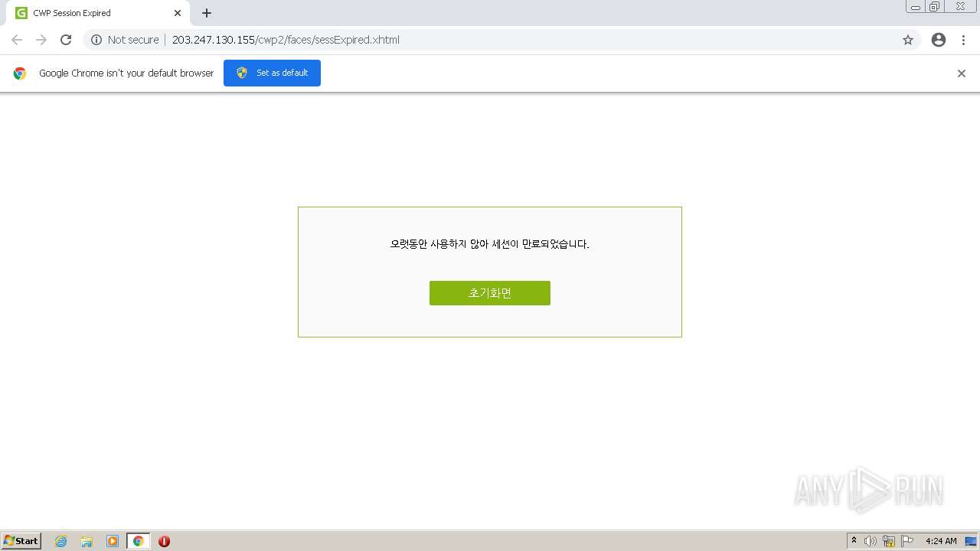Click the Chrome logo in the notification bar
980x551 pixels.
(20, 73)
